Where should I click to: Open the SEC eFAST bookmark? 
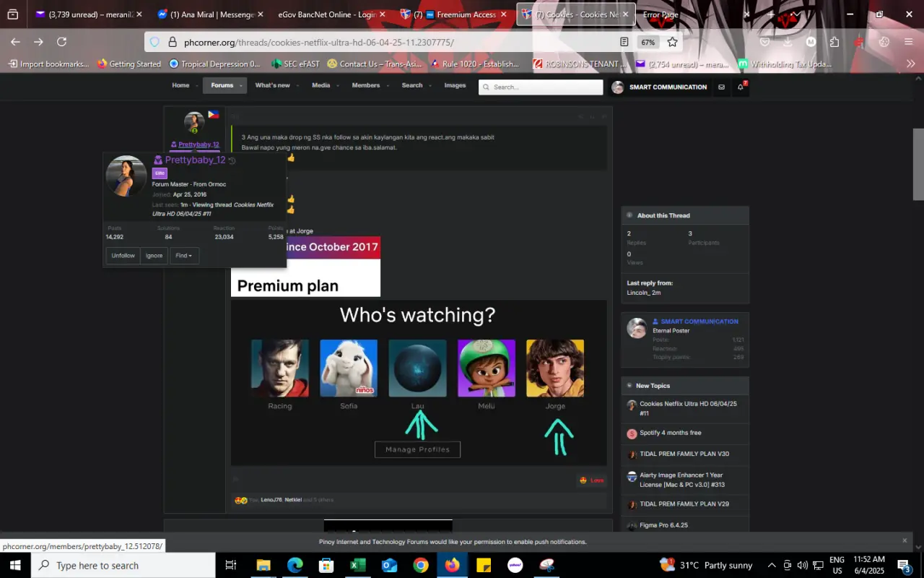(x=295, y=64)
